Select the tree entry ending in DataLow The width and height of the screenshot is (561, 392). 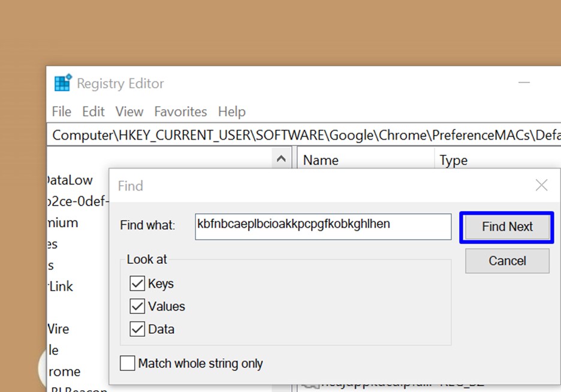click(70, 180)
